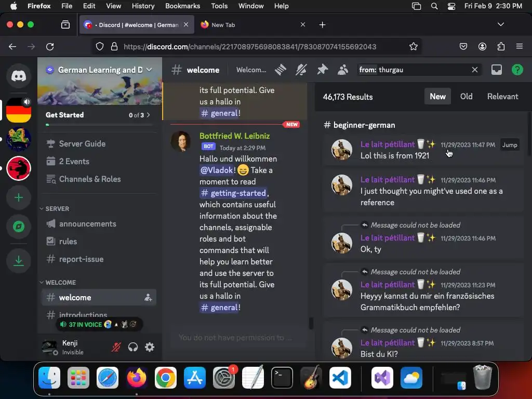Open Threads icon in channel header
This screenshot has width=532, height=399.
(x=280, y=70)
